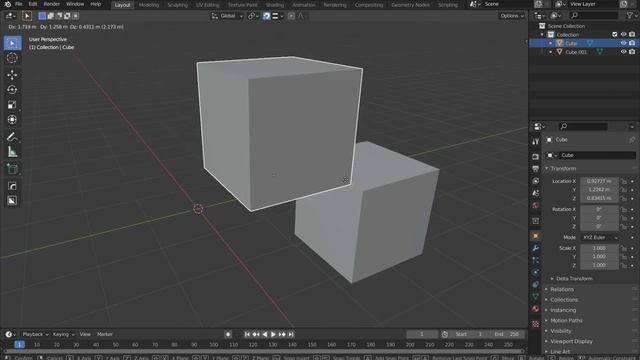This screenshot has width=640, height=360.
Task: Expand the Delta Transform subpanel
Action: pyautogui.click(x=574, y=279)
